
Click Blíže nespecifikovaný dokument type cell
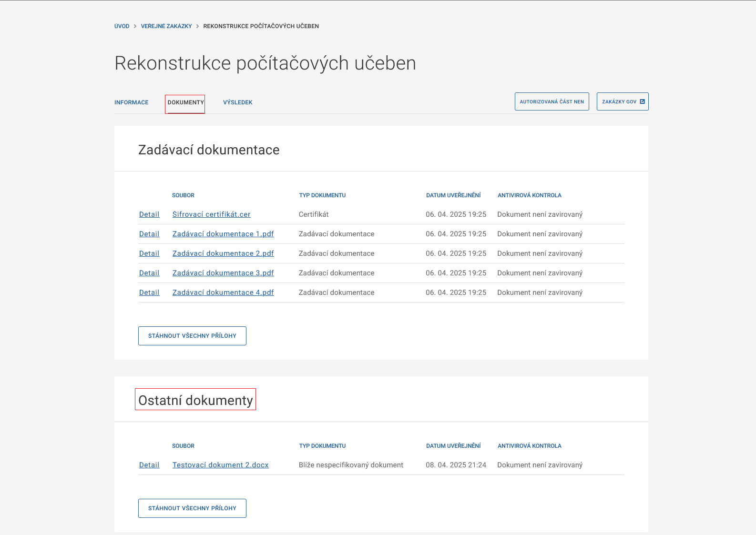351,465
